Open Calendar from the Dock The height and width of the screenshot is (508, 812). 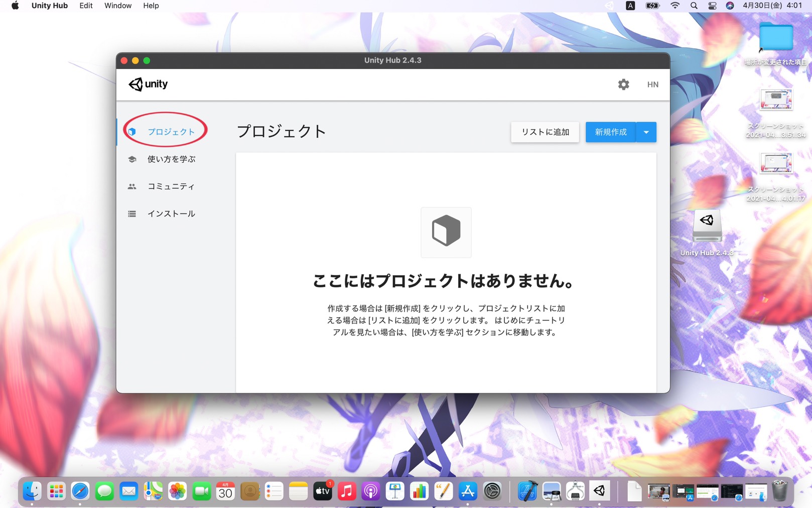225,491
